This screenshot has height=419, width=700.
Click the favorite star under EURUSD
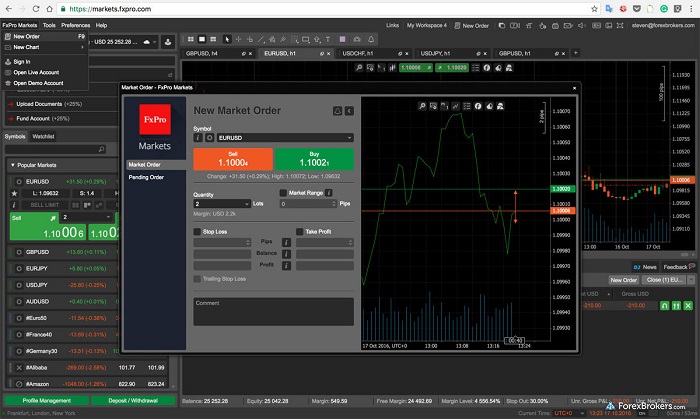coord(14,193)
